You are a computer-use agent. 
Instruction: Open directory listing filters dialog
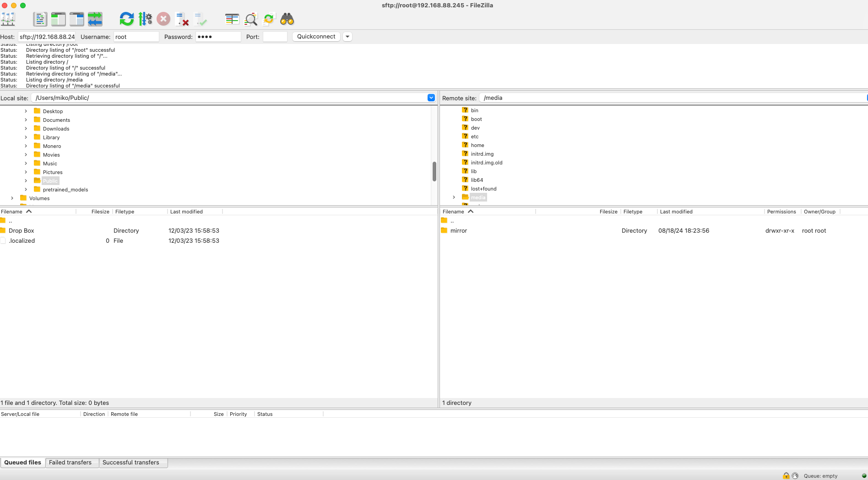point(232,19)
